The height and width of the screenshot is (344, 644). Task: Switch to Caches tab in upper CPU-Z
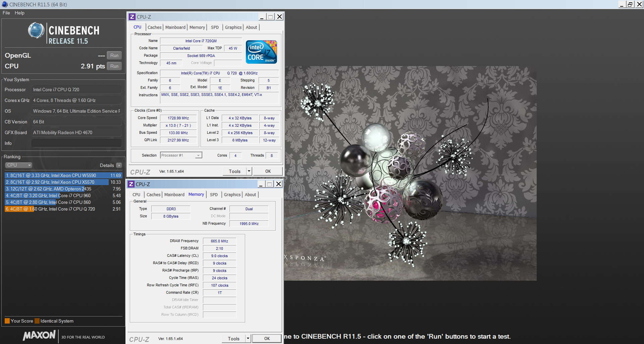[155, 27]
